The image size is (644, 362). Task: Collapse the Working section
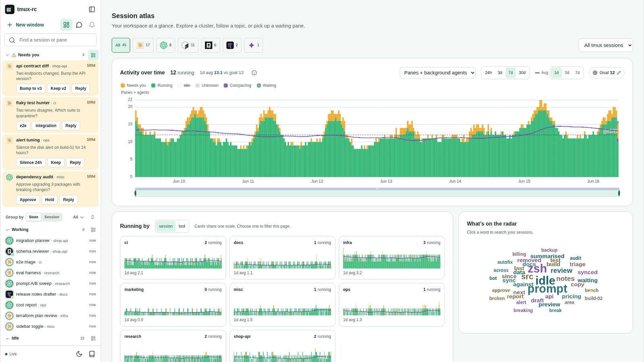(7, 230)
